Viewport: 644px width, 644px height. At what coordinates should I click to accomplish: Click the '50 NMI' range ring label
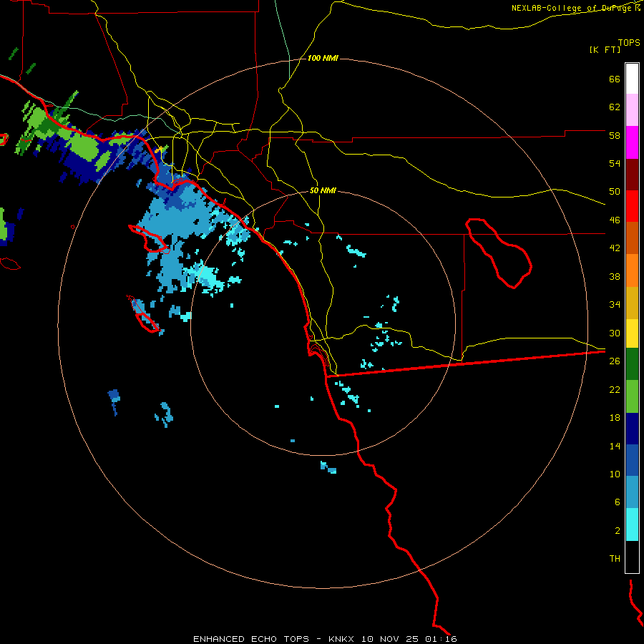[323, 190]
